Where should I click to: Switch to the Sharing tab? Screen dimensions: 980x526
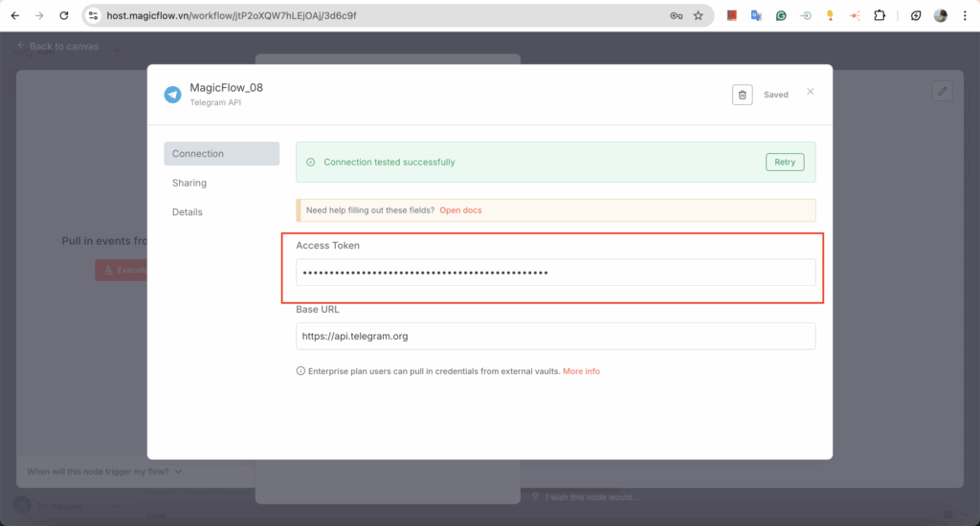189,183
